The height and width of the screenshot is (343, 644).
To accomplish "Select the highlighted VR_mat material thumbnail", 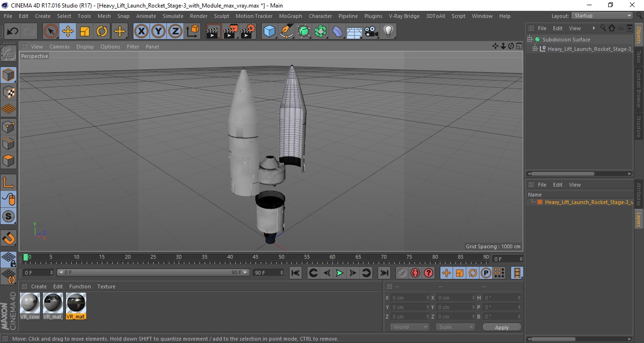I will [x=76, y=306].
